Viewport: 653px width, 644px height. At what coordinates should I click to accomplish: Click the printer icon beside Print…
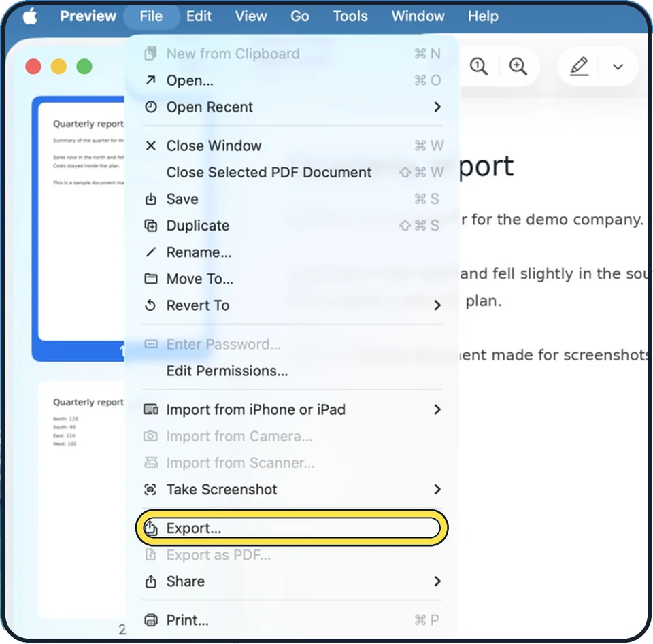[151, 620]
